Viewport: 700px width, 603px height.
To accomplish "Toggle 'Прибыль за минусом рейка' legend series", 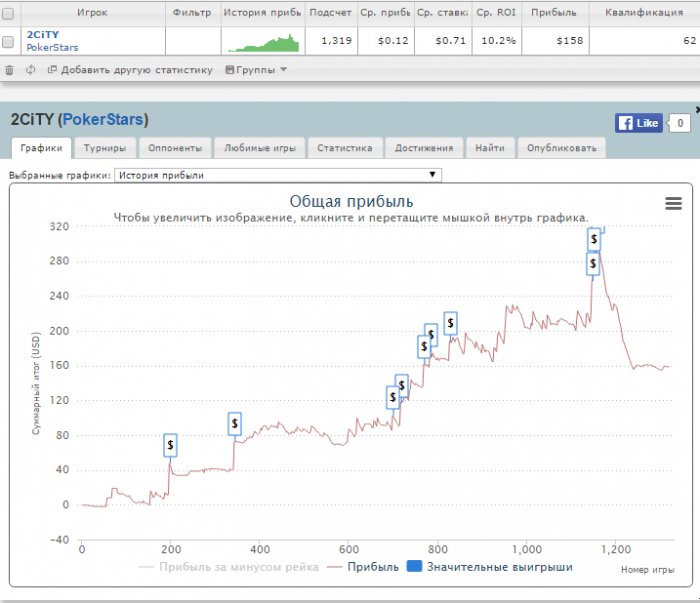I will click(229, 567).
